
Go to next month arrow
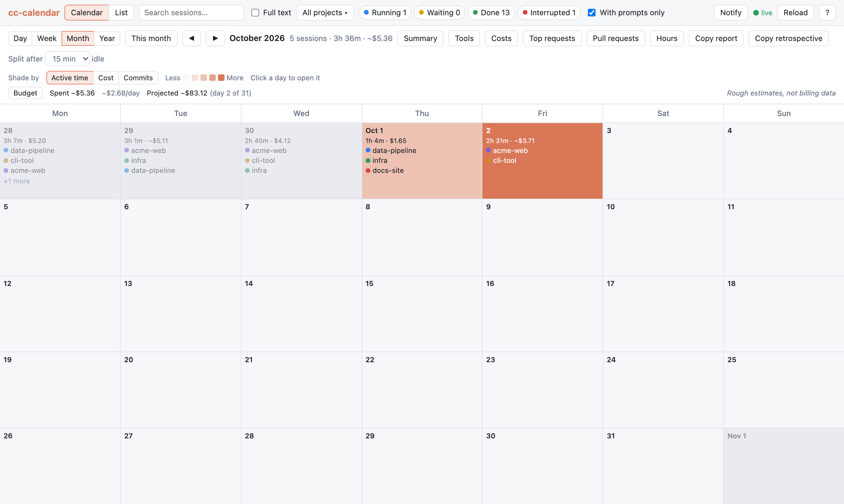[215, 38]
